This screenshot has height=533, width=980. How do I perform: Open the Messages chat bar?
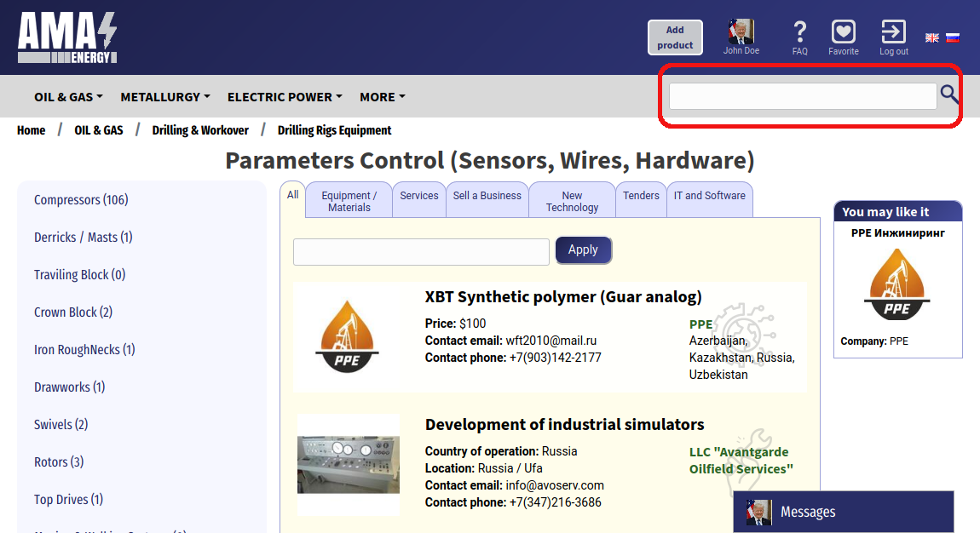[x=843, y=512]
